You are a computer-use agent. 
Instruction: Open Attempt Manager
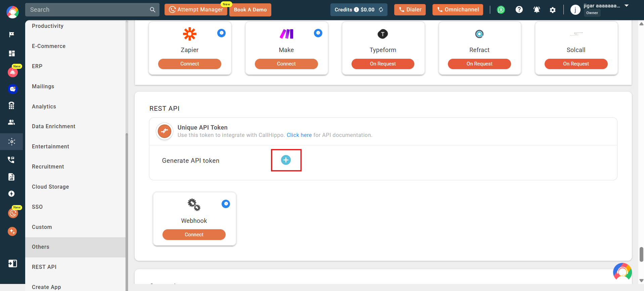196,10
